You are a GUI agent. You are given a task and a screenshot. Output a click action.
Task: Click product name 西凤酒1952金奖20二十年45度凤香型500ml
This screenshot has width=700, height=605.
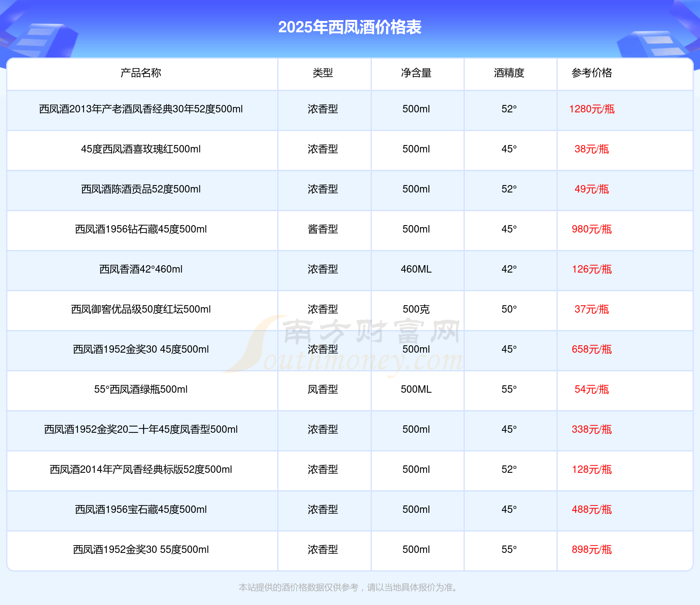coord(141,429)
